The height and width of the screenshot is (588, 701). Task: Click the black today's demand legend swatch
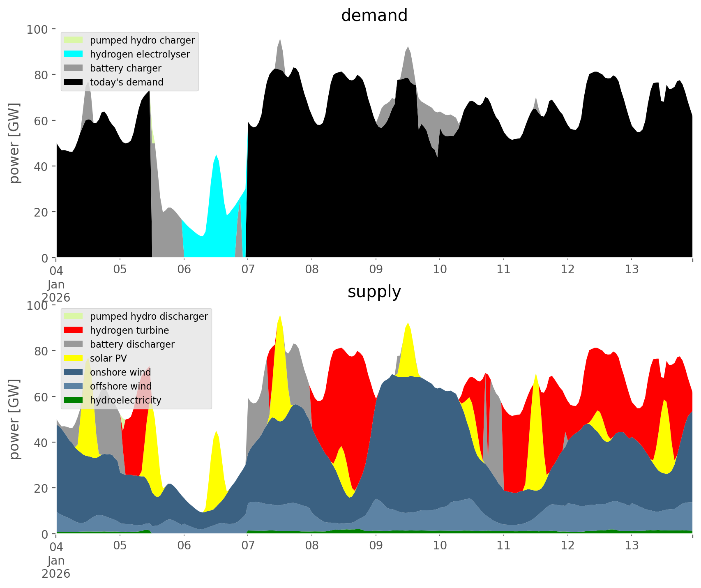[x=74, y=82]
